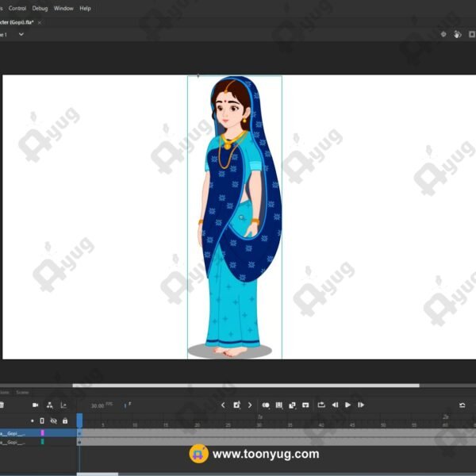
Task: Select first keyframe of second layer
Action: tap(79, 442)
